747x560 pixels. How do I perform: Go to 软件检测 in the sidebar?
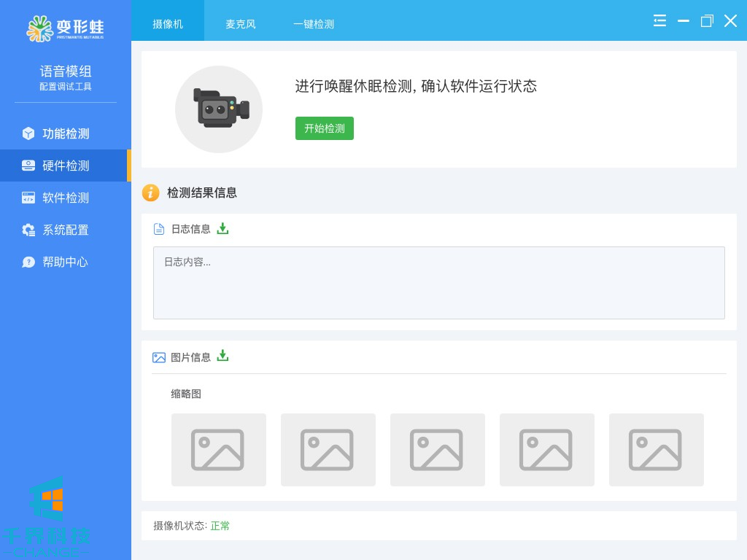(66, 198)
